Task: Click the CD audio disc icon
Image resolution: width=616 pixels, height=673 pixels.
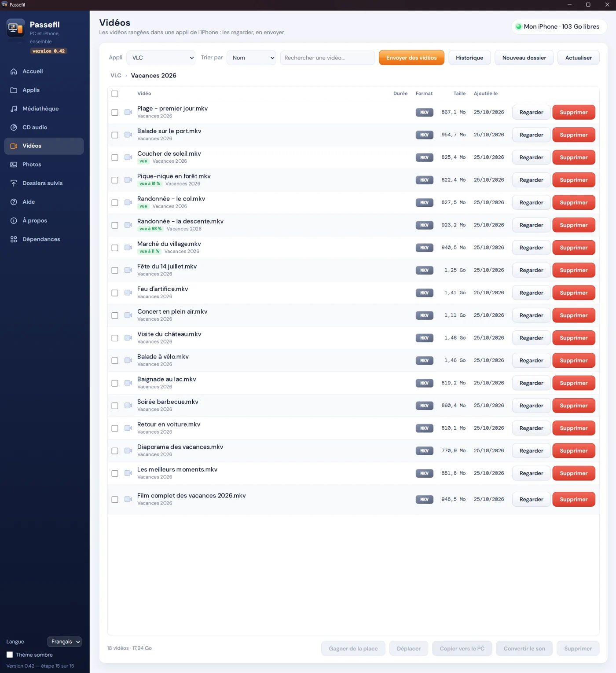Action: pyautogui.click(x=14, y=128)
